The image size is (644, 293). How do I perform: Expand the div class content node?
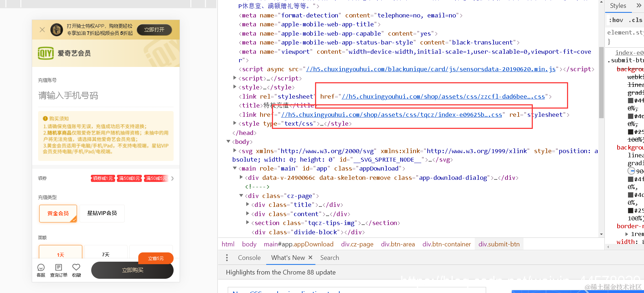coord(247,213)
